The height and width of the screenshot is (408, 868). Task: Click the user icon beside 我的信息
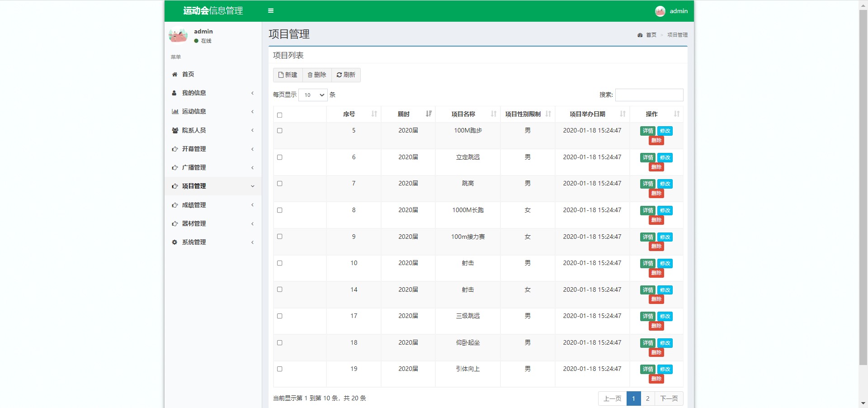click(x=175, y=93)
